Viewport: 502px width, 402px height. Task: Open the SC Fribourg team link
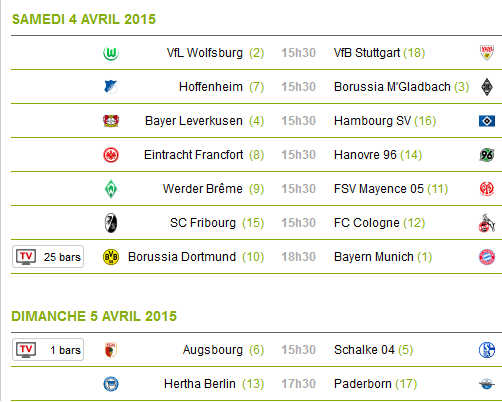pyautogui.click(x=203, y=223)
